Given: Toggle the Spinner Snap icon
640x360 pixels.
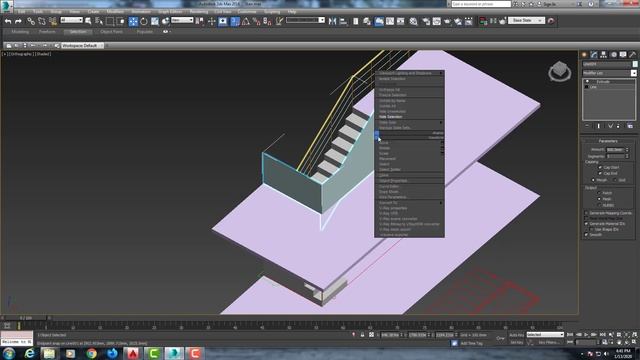Looking at the screenshot, I should click(x=267, y=21).
